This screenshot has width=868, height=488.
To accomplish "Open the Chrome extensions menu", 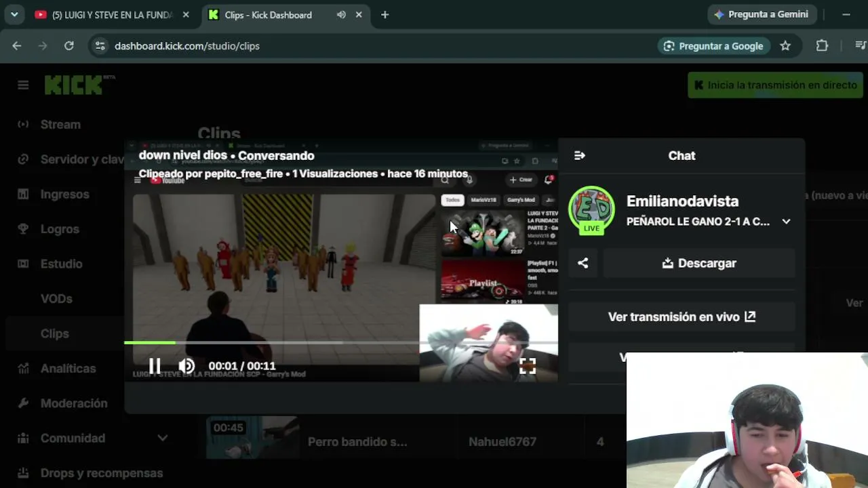I will tap(822, 46).
